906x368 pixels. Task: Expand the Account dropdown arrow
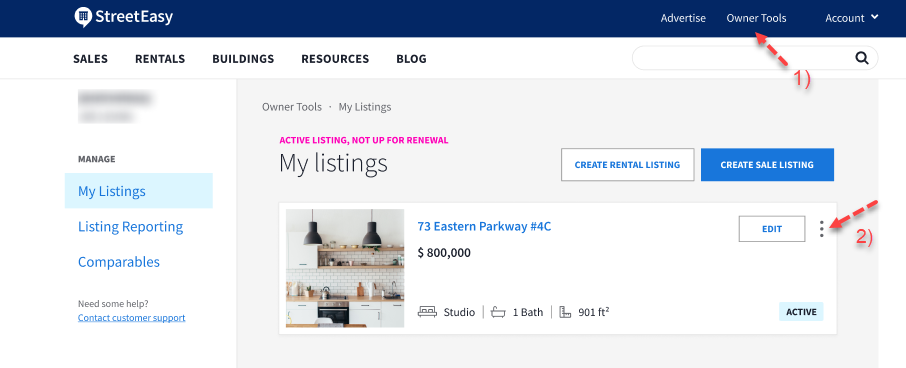click(x=874, y=17)
